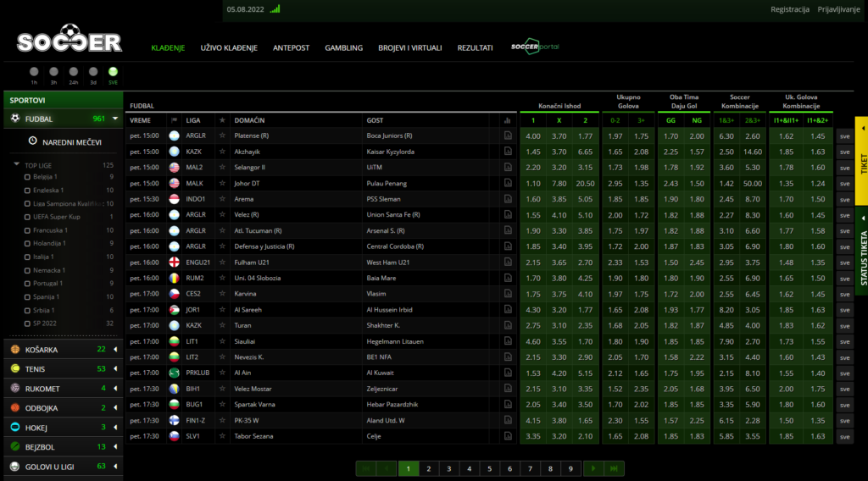Expand the Fudbal sport dropdown arrow
Viewport: 868px width, 481px height.
[114, 119]
